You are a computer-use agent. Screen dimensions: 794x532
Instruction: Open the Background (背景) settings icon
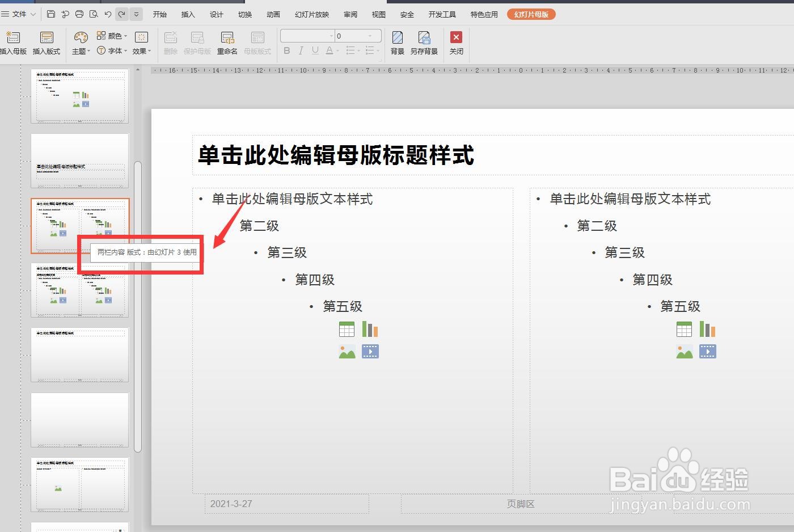pyautogui.click(x=397, y=43)
